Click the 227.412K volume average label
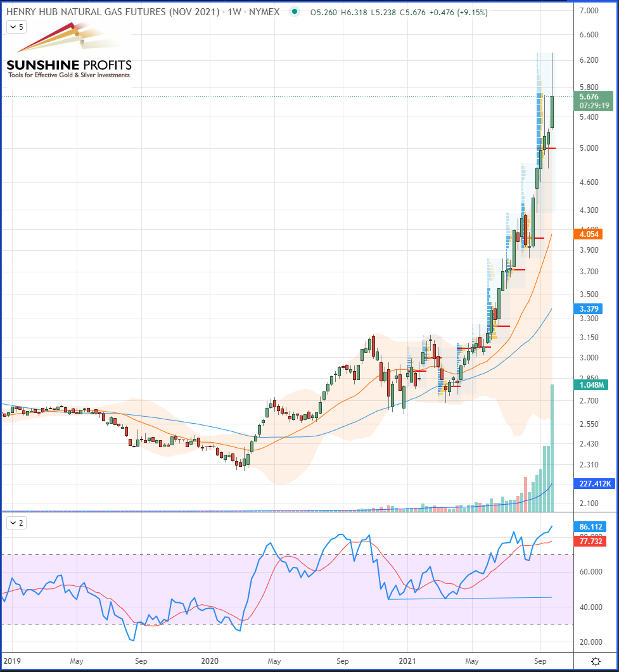This screenshot has height=672, width=619. pyautogui.click(x=594, y=483)
